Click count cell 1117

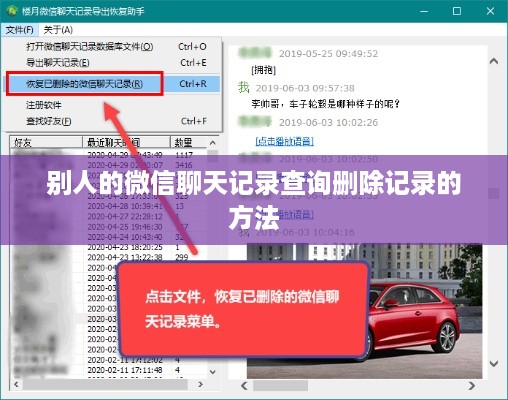pos(184,155)
